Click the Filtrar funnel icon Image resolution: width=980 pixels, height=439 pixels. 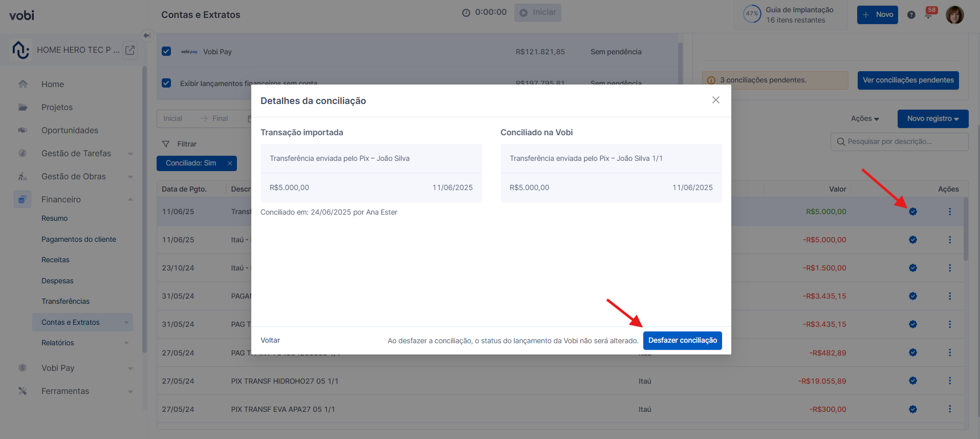click(x=166, y=144)
